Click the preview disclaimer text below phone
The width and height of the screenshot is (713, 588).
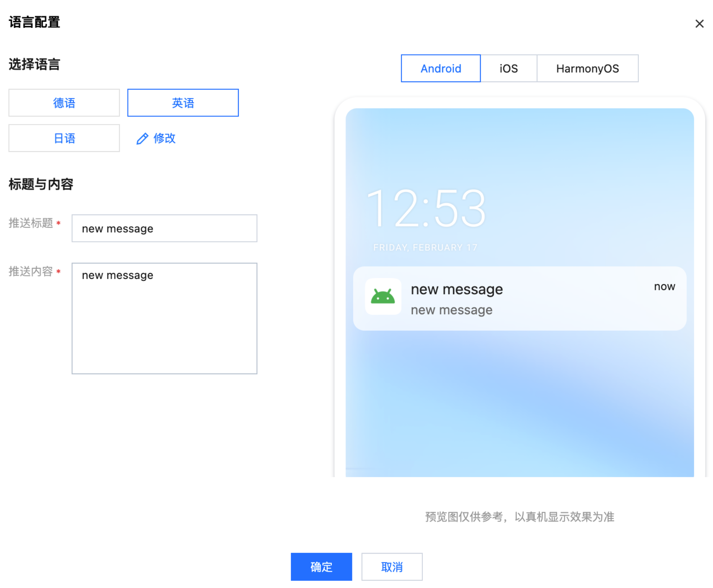point(519,517)
